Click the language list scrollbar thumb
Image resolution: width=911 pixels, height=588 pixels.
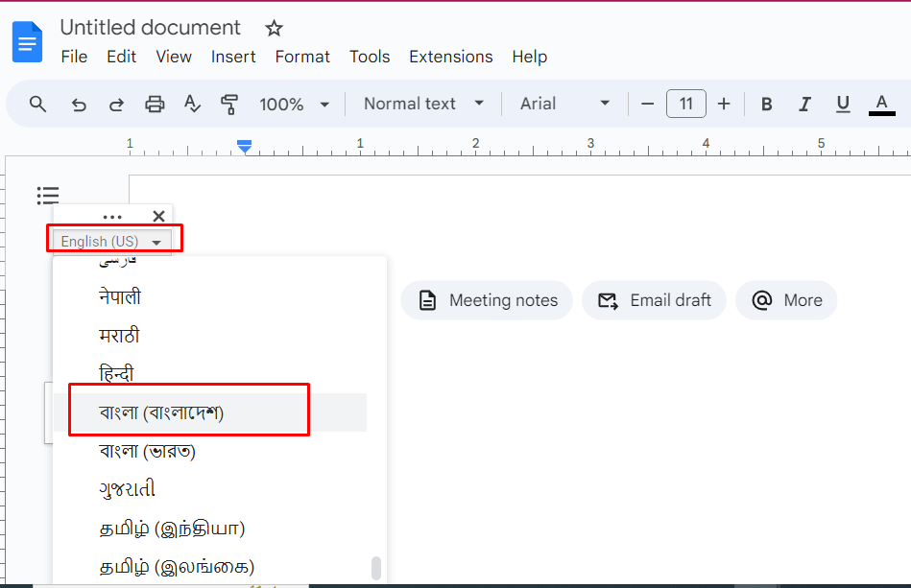pyautogui.click(x=376, y=568)
